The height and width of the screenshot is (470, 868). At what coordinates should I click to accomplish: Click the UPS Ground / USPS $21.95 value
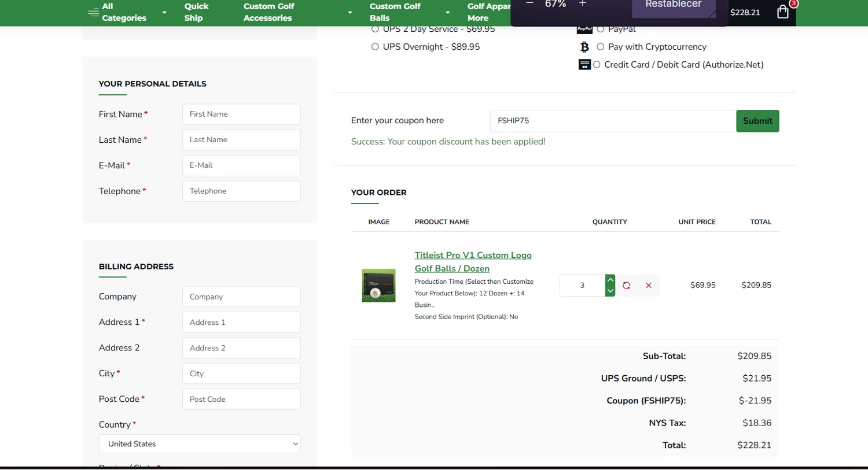click(x=757, y=379)
